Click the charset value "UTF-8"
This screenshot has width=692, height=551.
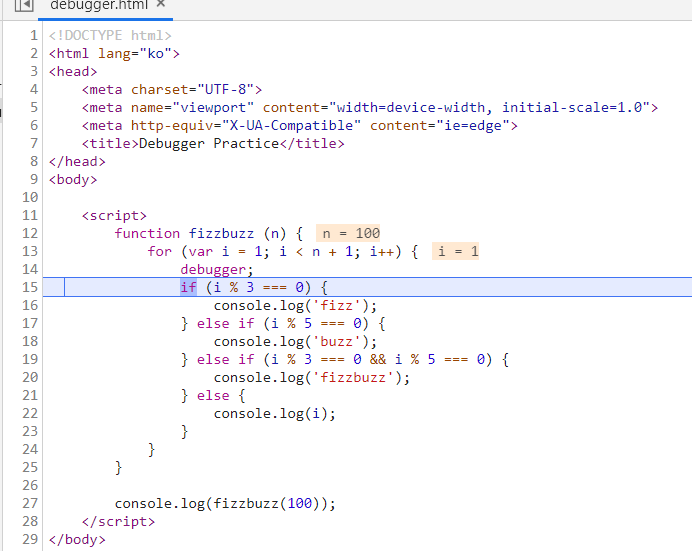[225, 90]
